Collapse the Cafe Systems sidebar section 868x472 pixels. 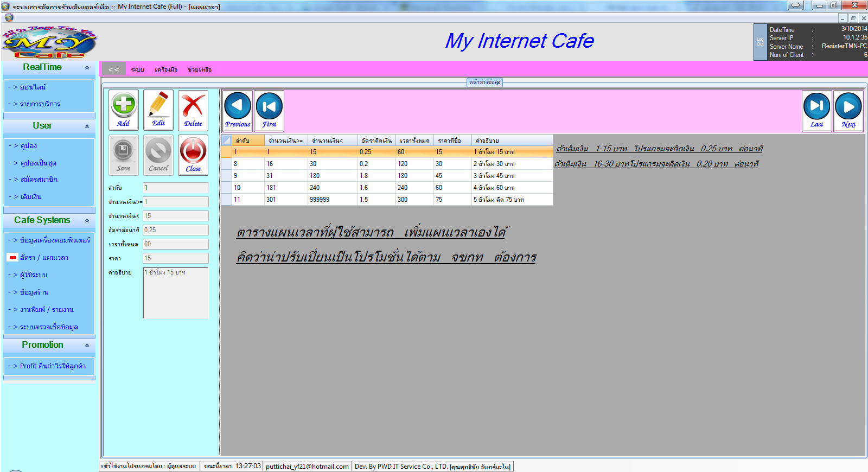coord(87,221)
